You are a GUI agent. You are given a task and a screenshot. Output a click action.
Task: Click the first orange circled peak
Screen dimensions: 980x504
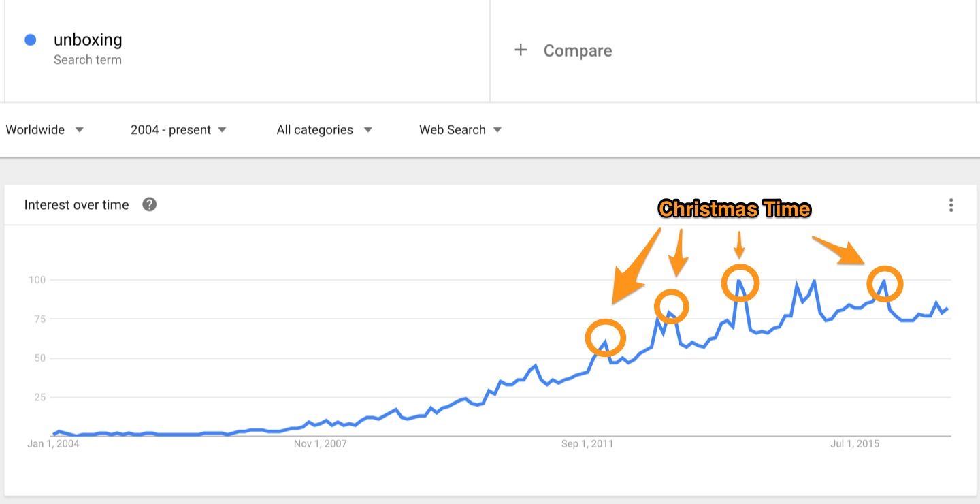tap(605, 337)
